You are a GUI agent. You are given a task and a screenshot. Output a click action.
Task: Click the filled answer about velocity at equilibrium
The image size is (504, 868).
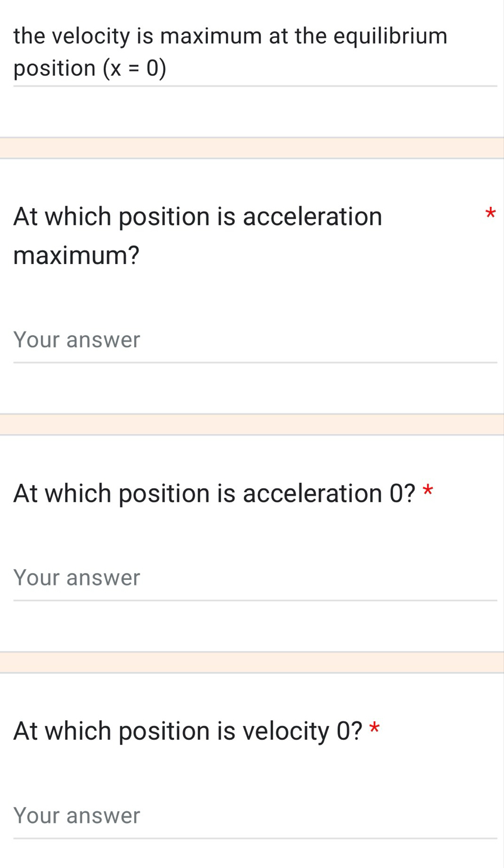click(230, 52)
